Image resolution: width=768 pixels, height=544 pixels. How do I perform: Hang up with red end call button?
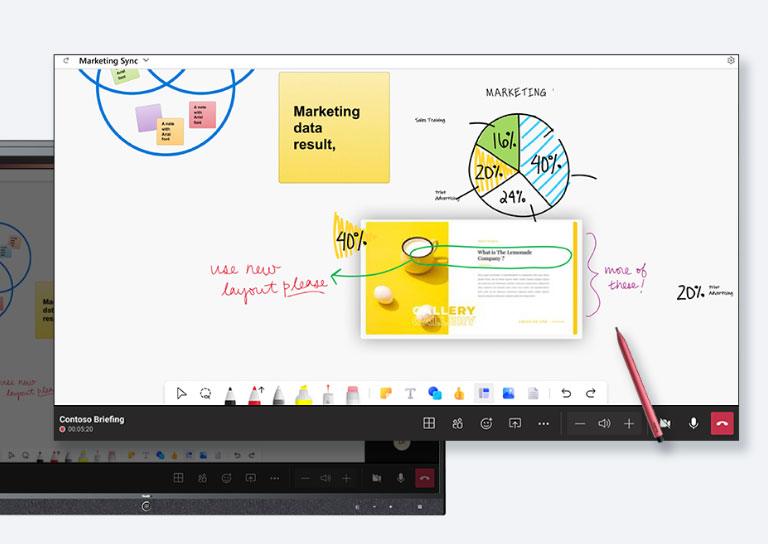(x=722, y=423)
